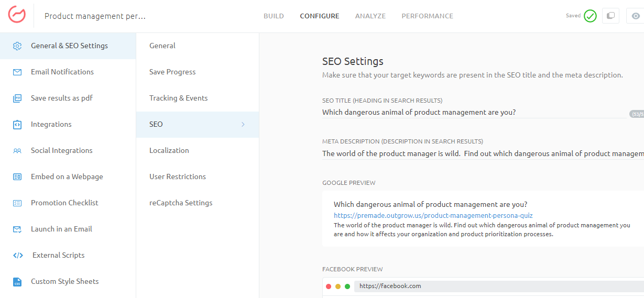Click the Social Integrations people icon
This screenshot has width=644, height=298.
coord(17,151)
